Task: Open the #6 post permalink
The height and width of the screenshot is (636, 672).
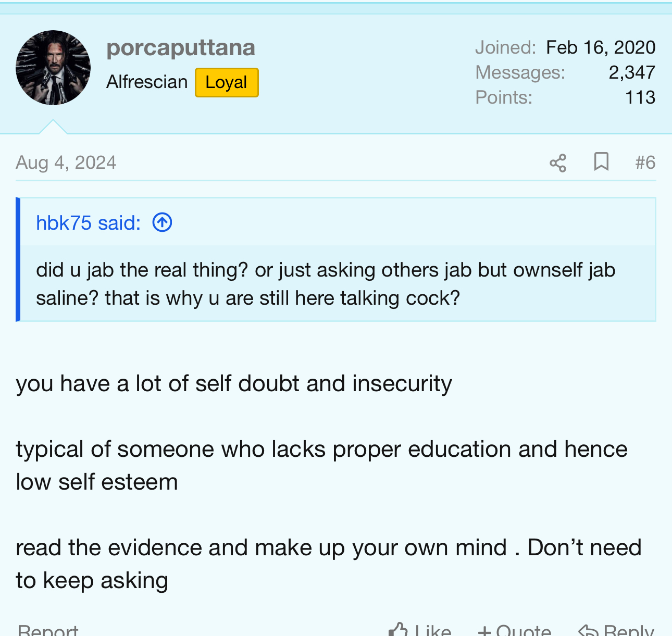Action: [x=645, y=163]
